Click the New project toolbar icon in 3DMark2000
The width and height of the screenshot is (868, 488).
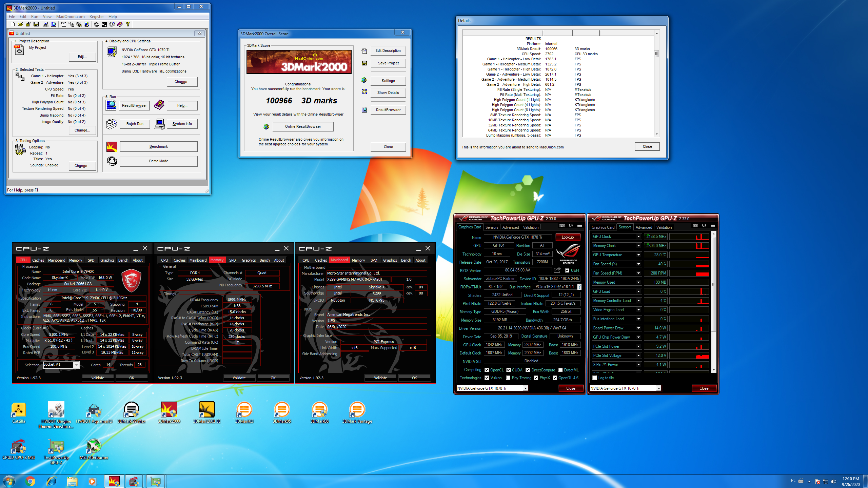pyautogui.click(x=13, y=24)
